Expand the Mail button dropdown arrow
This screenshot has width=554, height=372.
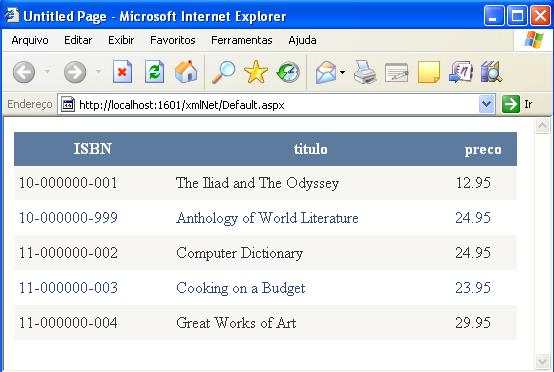coord(342,72)
